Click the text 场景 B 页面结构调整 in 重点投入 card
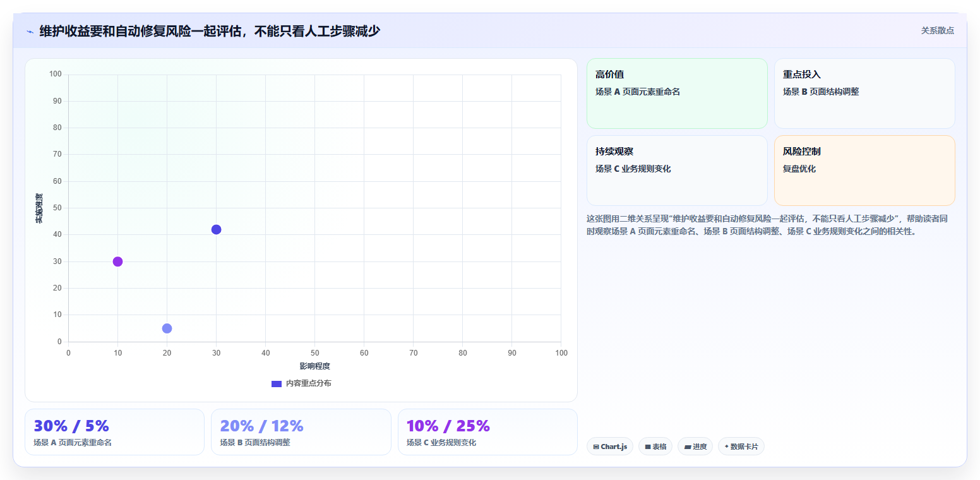The width and height of the screenshot is (980, 480). [x=821, y=92]
